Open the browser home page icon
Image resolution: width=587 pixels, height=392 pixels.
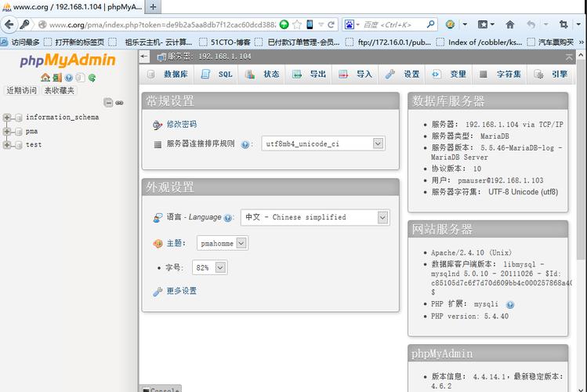pos(510,25)
